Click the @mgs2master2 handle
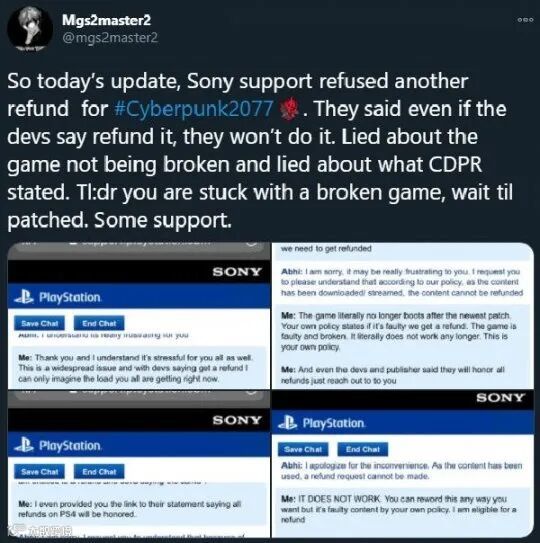The height and width of the screenshot is (543, 540). click(110, 37)
